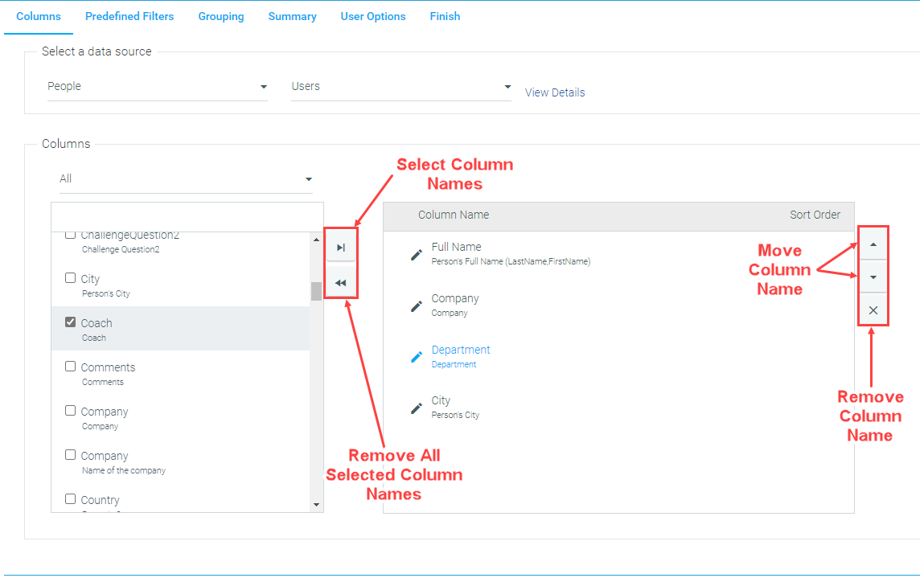
Task: Click the remove all selected columns button
Action: point(341,283)
